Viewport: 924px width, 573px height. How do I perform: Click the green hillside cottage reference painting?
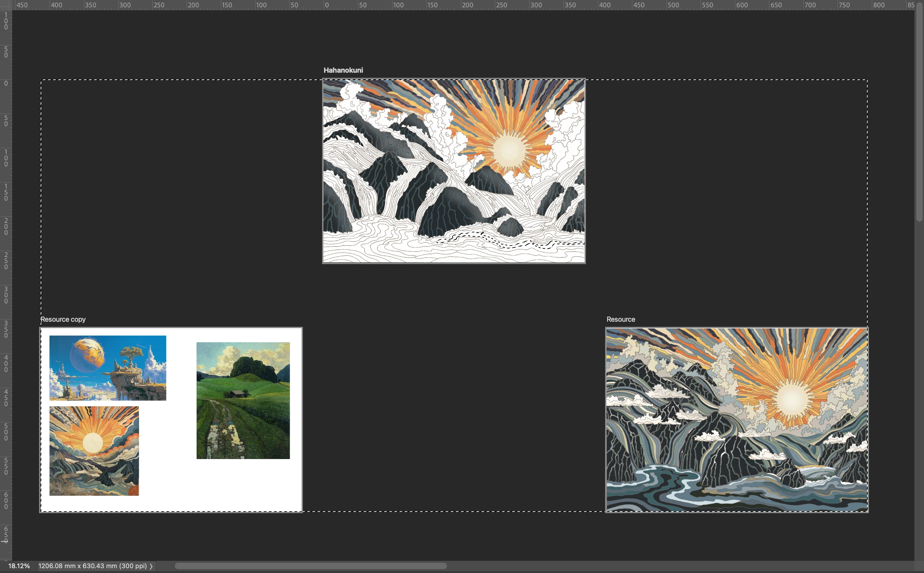pos(243,400)
